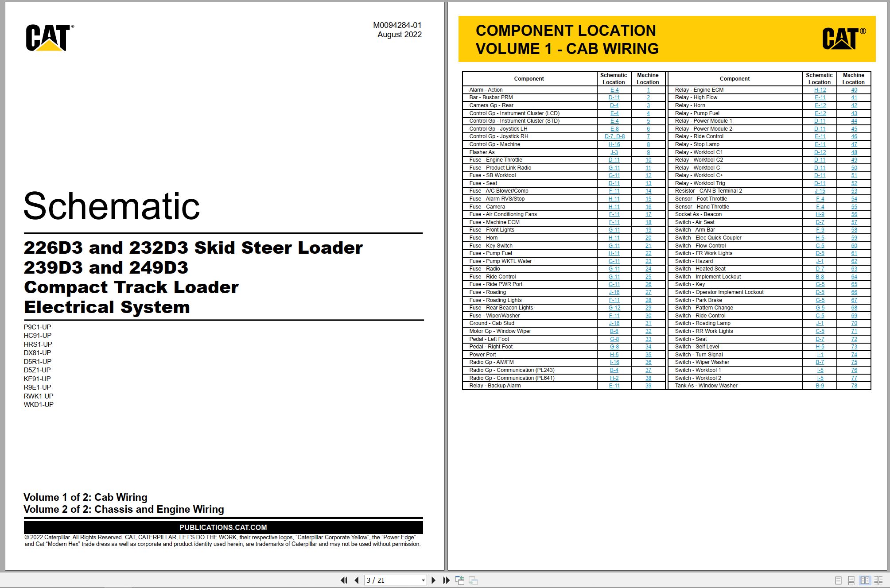Toggle two-page facing view
The width and height of the screenshot is (890, 588).
865,580
